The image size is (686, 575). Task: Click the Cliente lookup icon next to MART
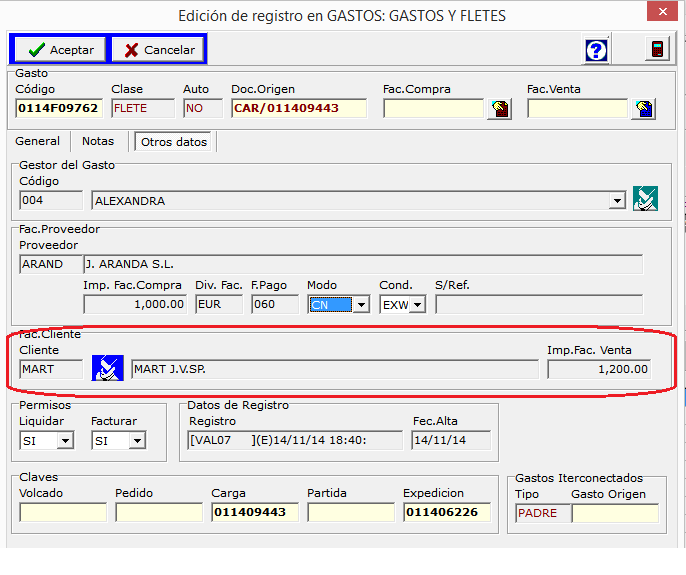click(107, 368)
